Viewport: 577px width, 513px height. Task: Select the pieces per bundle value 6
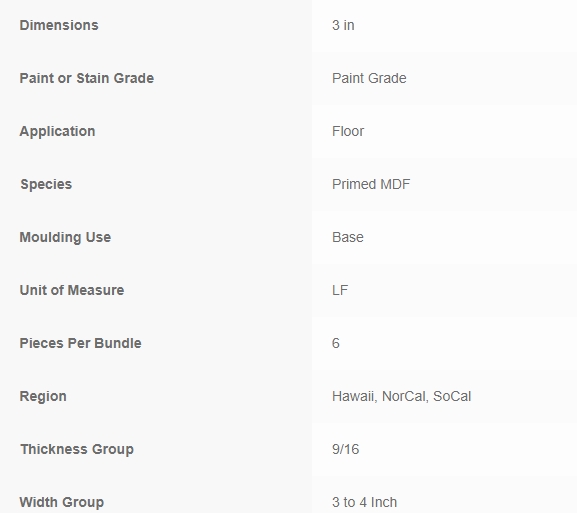point(336,343)
